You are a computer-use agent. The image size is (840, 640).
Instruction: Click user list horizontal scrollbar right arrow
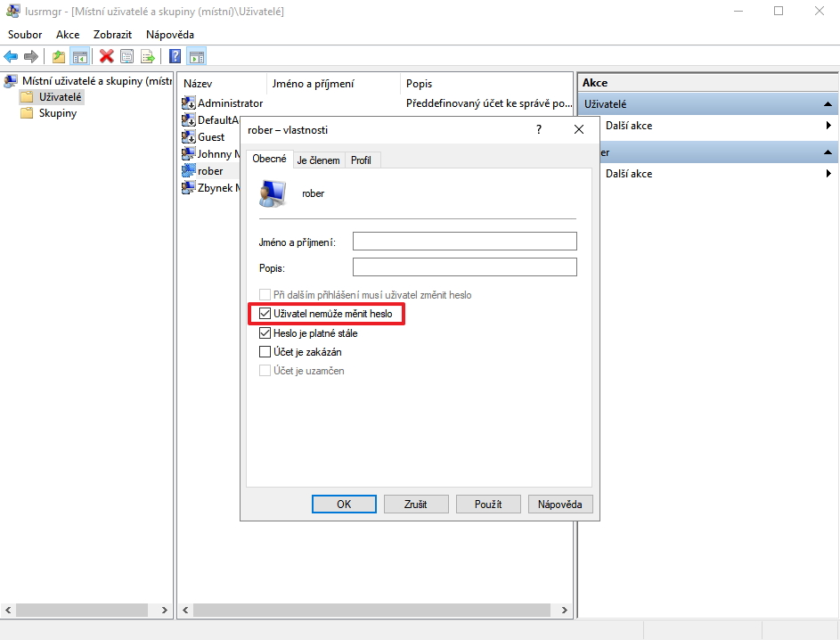(564, 610)
